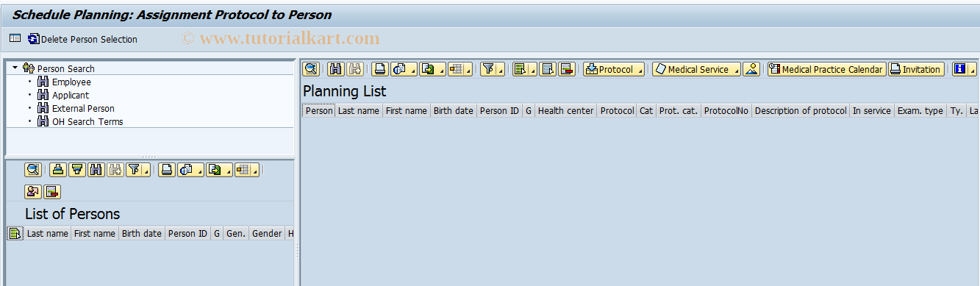
Task: Click Find binoculars icon in Planning List toolbar
Action: click(336, 69)
